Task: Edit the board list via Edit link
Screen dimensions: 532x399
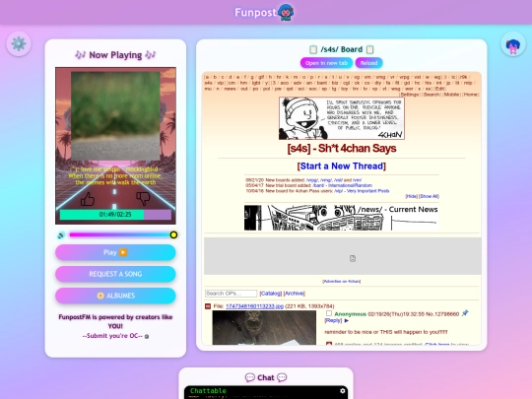Action: 439,89
